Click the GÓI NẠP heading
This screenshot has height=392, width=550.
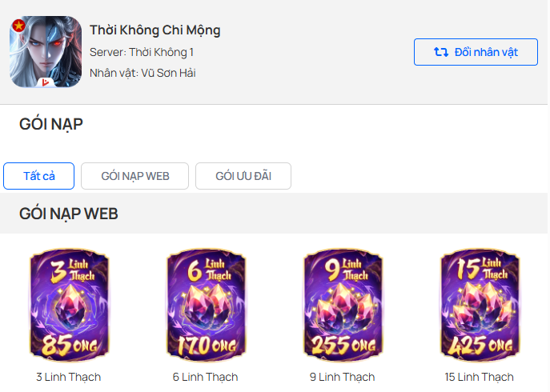click(51, 124)
